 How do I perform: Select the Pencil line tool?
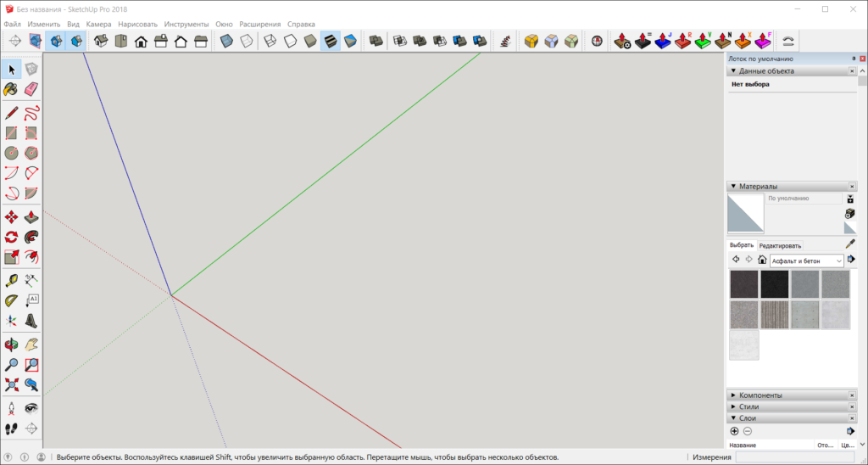pyautogui.click(x=12, y=112)
